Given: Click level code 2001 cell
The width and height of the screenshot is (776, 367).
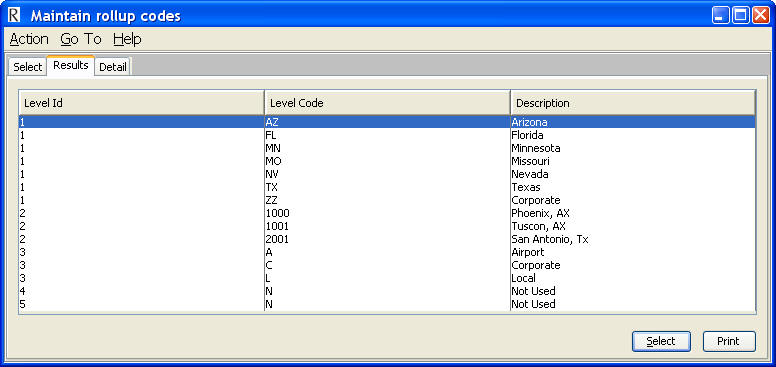Looking at the screenshot, I should pyautogui.click(x=388, y=239).
